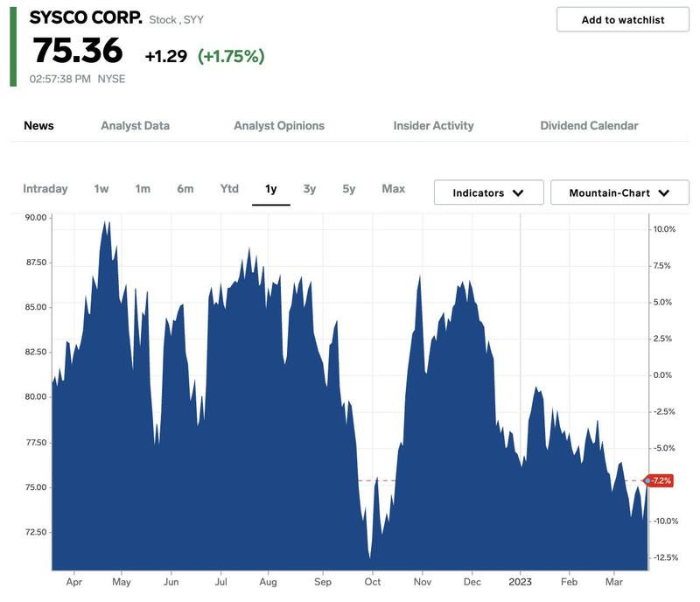Click the Sep label on time axis
Screen dimensions: 700x602
click(x=323, y=582)
